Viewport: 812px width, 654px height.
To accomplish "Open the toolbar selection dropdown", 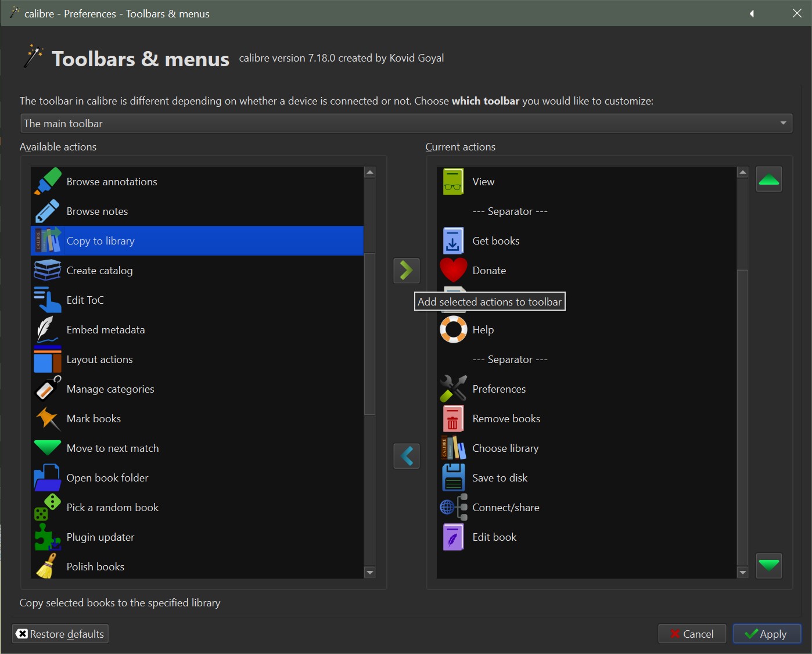I will tap(406, 123).
